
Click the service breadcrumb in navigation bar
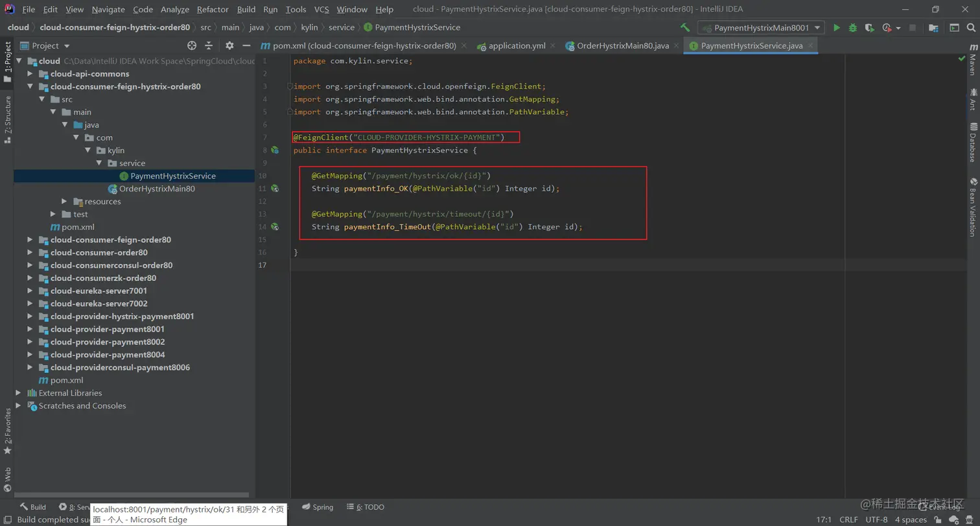(342, 27)
